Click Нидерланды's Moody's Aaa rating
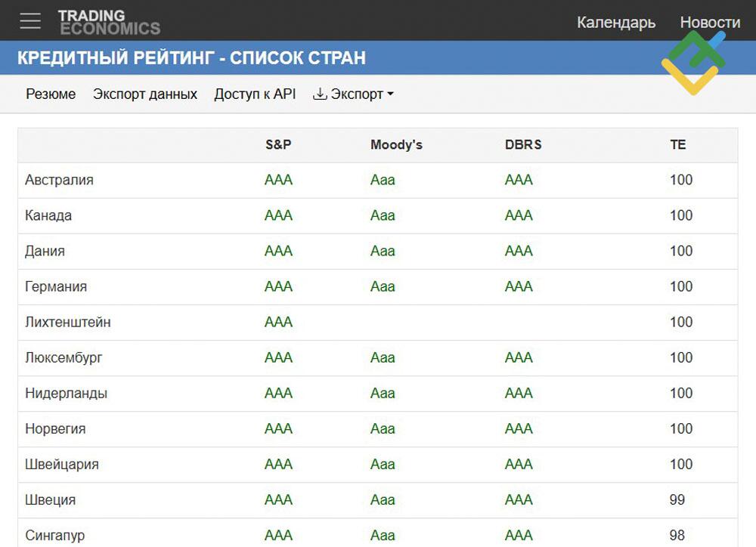The width and height of the screenshot is (756, 547). (x=383, y=394)
